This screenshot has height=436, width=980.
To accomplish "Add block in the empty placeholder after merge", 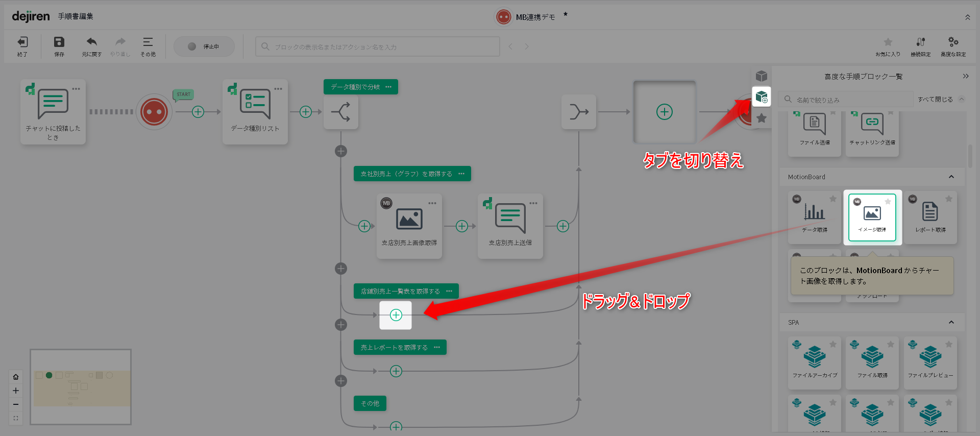I will 665,112.
